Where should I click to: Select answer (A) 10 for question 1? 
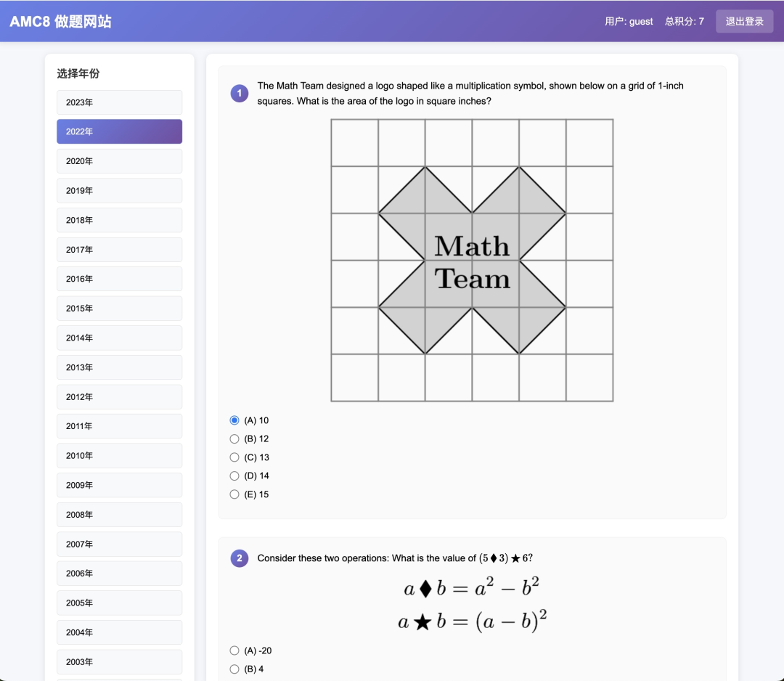point(234,420)
